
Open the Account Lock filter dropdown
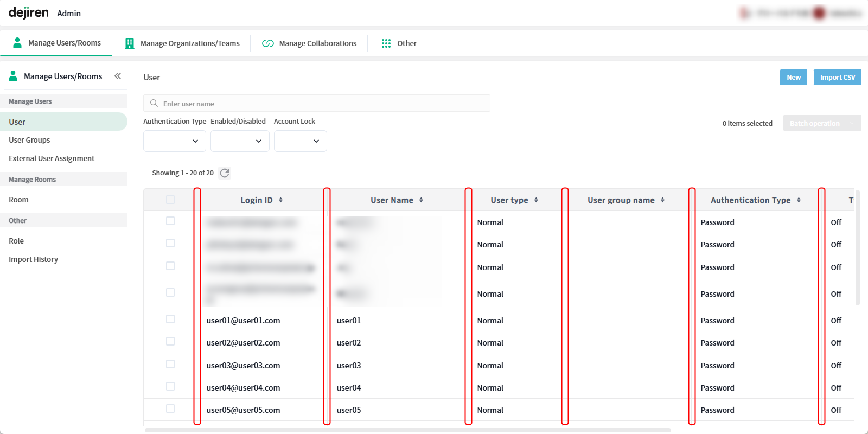[300, 141]
